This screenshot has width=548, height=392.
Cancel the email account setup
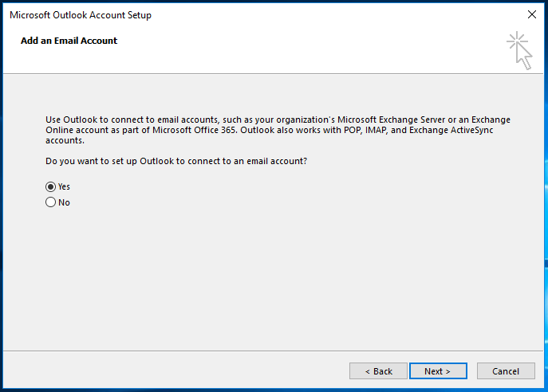(506, 370)
